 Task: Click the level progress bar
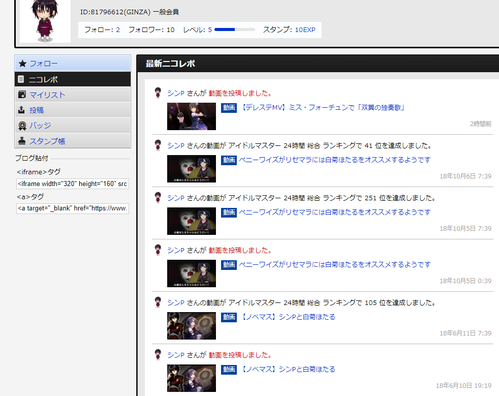click(x=235, y=30)
